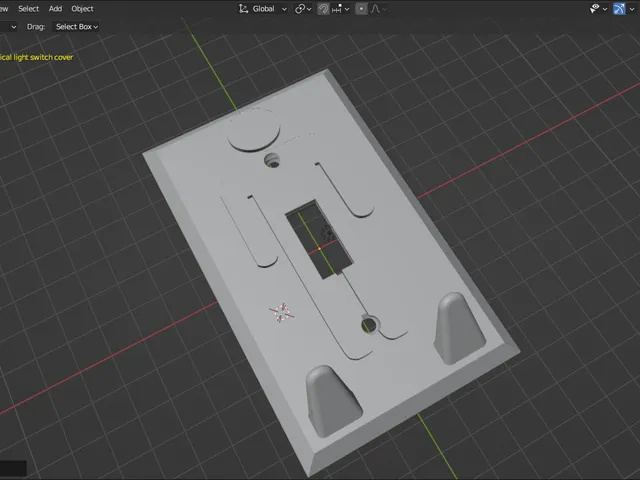Open the Select Box drag dropdown

(76, 27)
